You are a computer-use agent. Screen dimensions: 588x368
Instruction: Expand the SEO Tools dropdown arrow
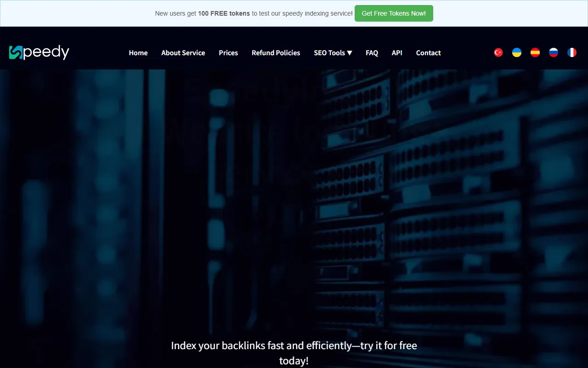[350, 53]
